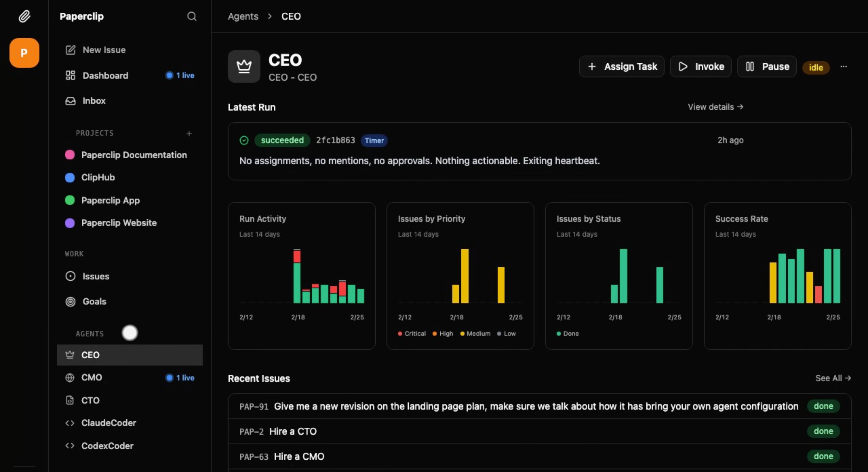The image size is (868, 472).
Task: Open the three-dot more options menu
Action: [x=843, y=66]
